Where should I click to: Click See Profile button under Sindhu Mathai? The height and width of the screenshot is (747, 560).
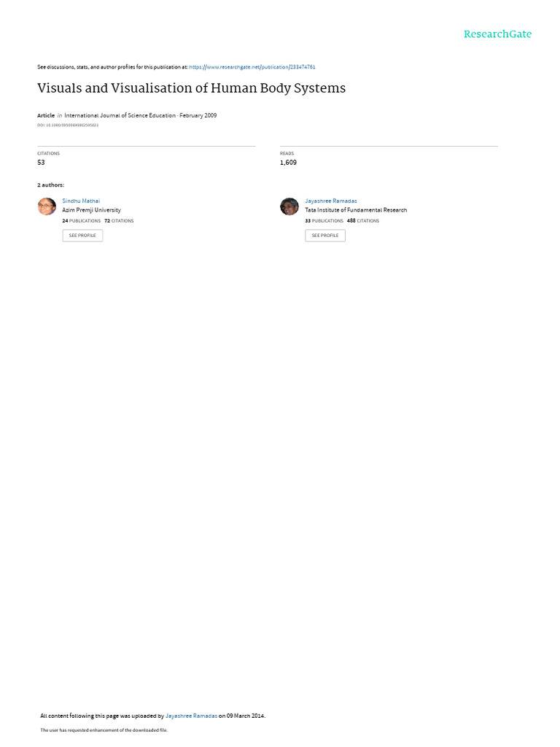(x=82, y=236)
